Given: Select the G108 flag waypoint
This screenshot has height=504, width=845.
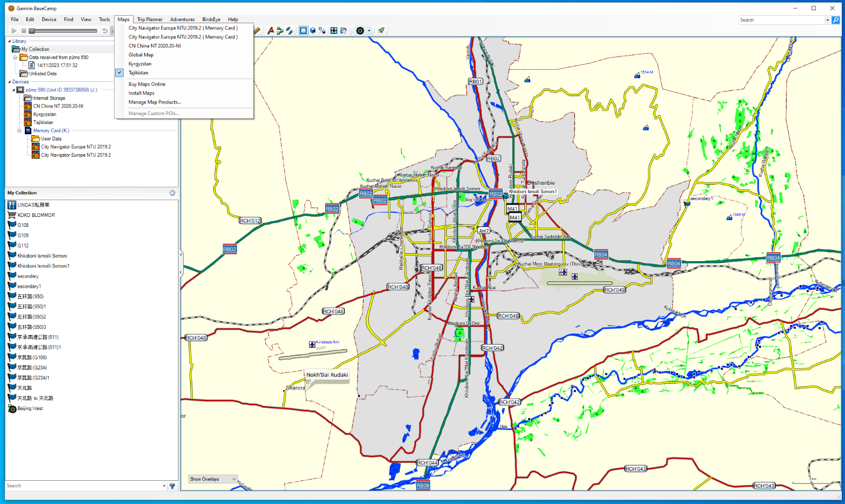Looking at the screenshot, I should pyautogui.click(x=18, y=225).
